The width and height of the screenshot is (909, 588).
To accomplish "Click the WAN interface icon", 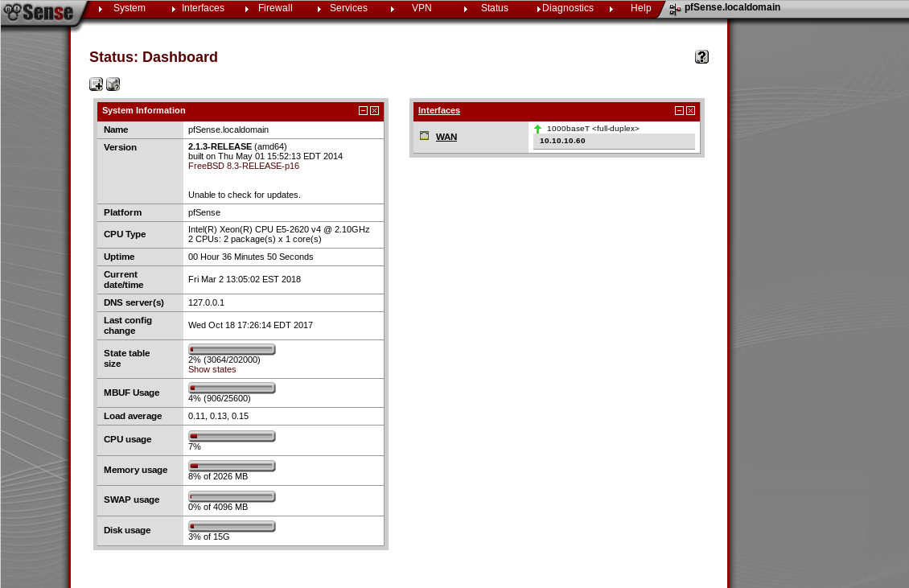I will point(425,136).
